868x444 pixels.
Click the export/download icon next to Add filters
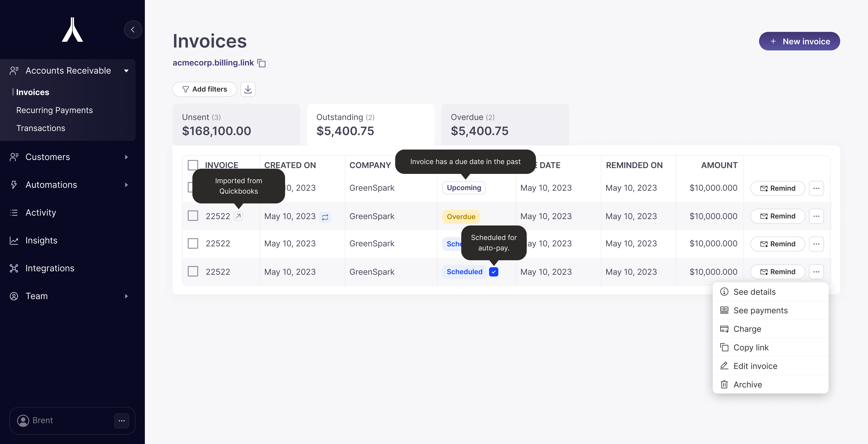(248, 89)
